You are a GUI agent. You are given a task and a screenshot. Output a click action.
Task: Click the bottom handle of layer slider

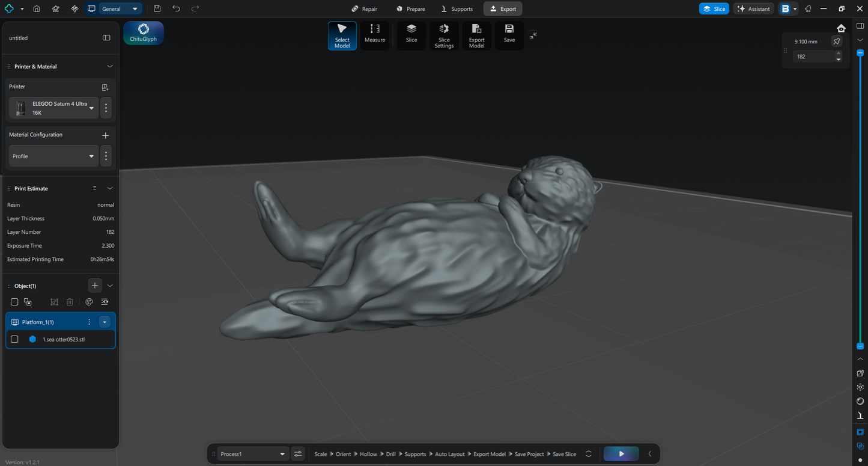tap(860, 346)
